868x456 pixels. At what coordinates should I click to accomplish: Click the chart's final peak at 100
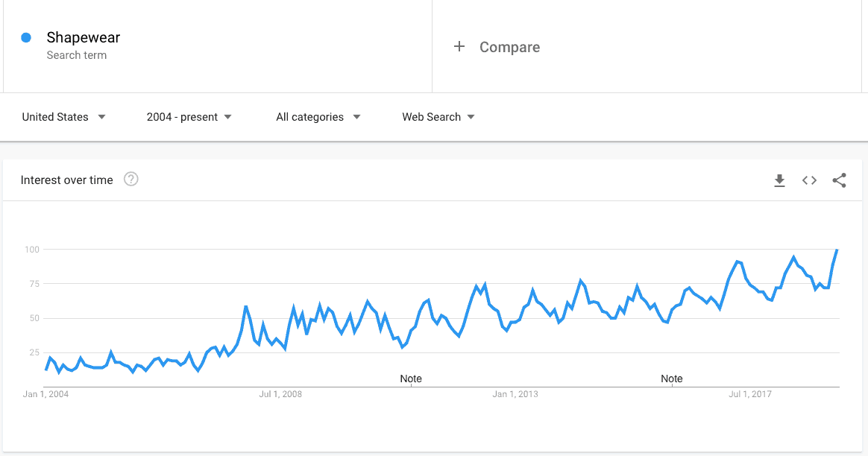click(837, 250)
